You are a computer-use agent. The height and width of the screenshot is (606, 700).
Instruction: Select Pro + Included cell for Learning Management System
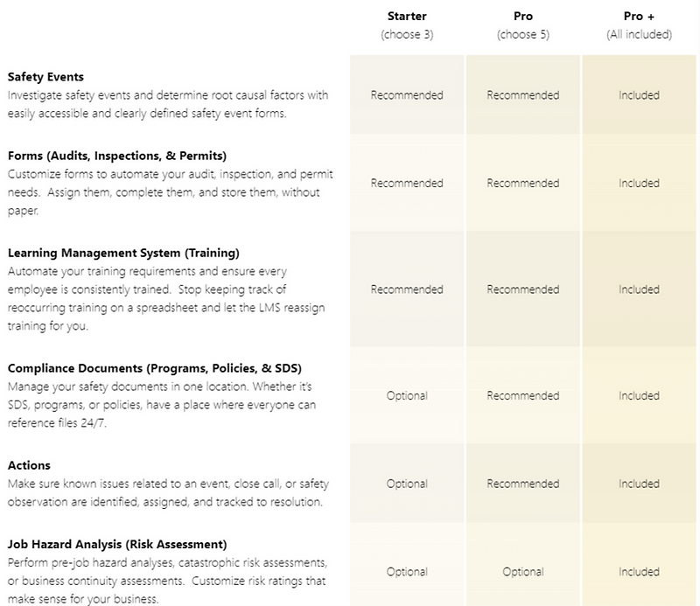pyautogui.click(x=639, y=289)
